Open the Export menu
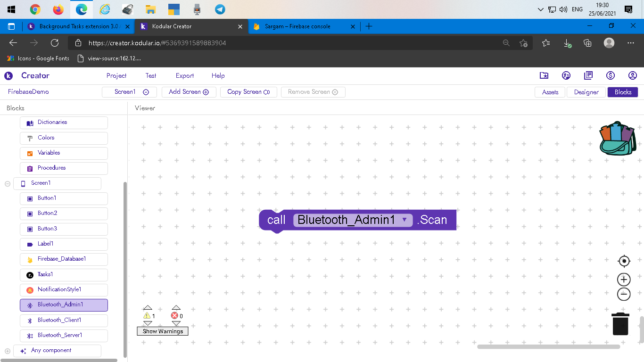Viewport: 644px width, 362px height. tap(185, 75)
